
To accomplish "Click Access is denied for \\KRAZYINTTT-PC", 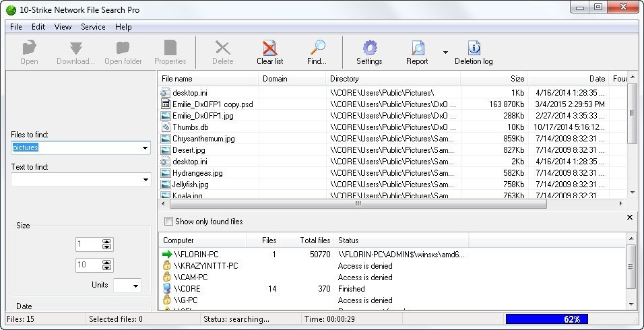I will pyautogui.click(x=365, y=266).
